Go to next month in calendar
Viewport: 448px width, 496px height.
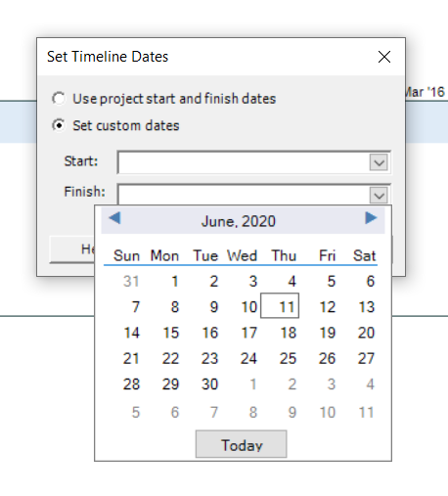point(371,218)
